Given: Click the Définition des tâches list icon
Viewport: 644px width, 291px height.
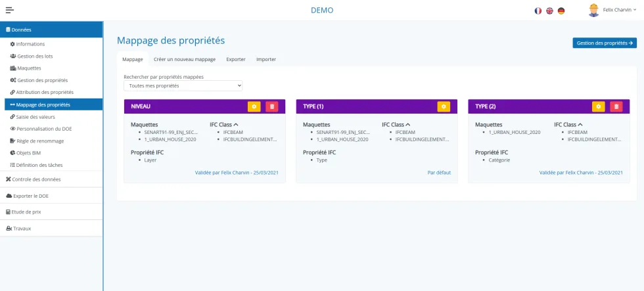Looking at the screenshot, I should point(12,165).
